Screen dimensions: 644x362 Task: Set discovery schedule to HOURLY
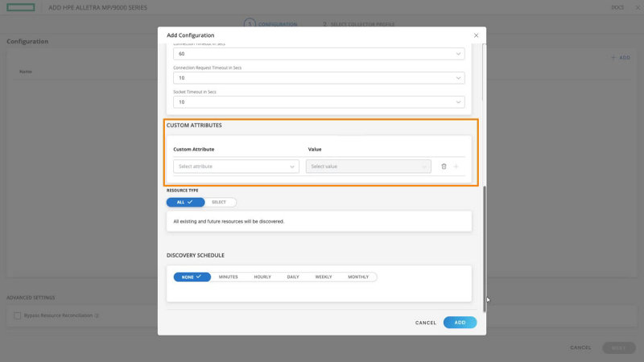262,277
